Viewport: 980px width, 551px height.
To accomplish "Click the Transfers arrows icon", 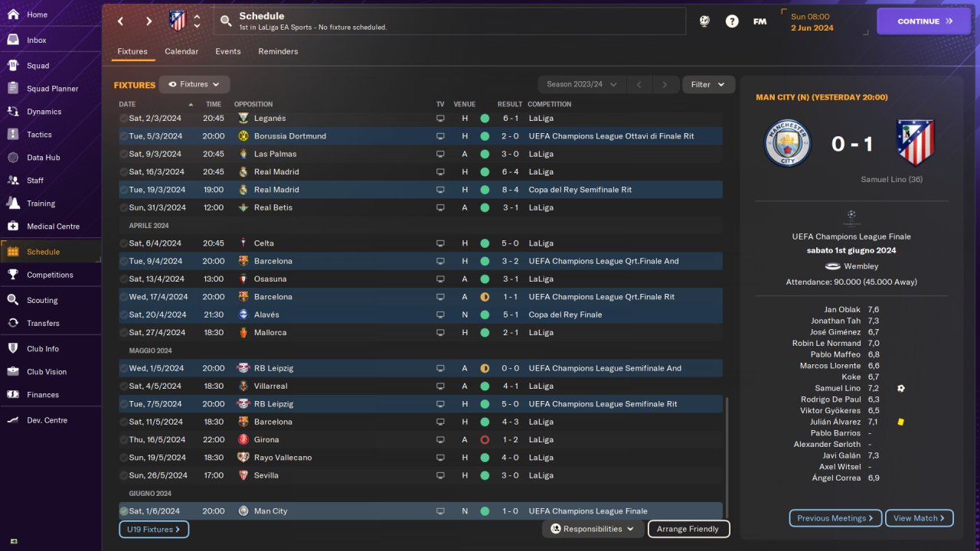I will coord(13,323).
